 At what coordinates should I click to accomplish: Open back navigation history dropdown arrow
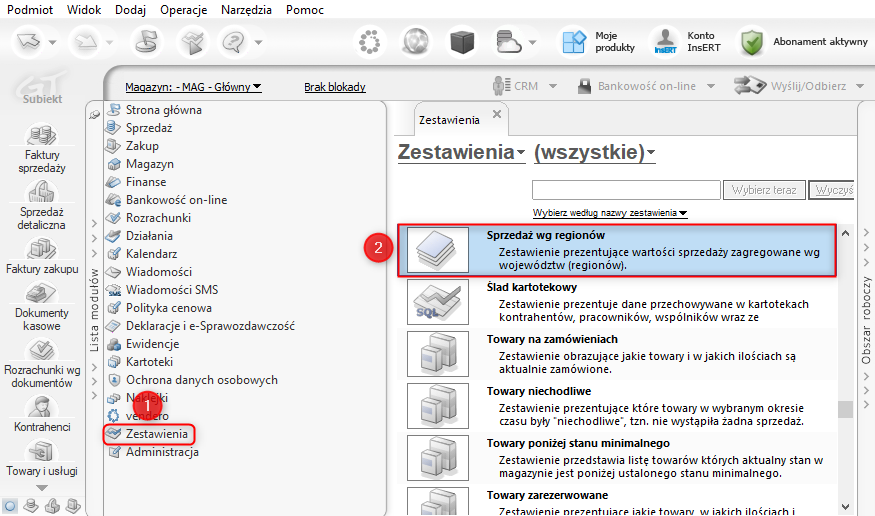pyautogui.click(x=52, y=42)
